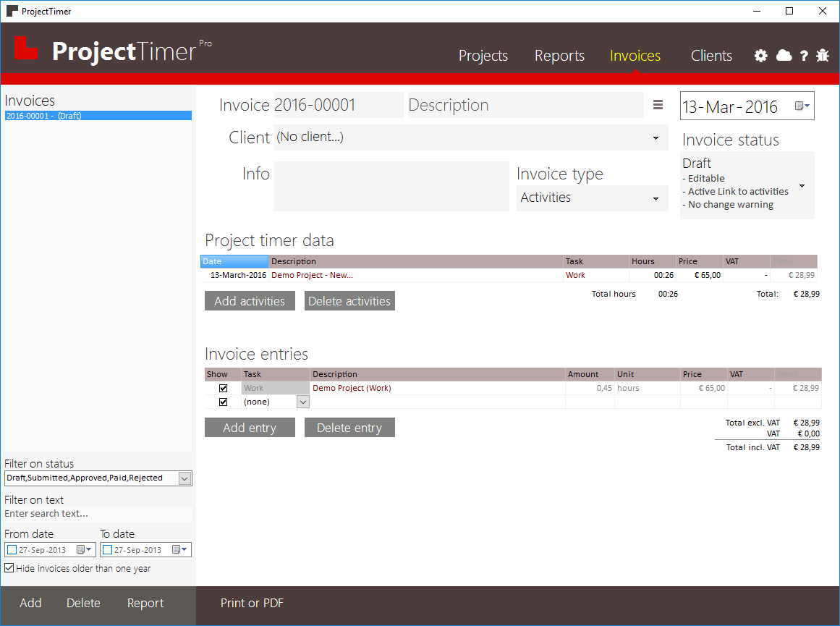Open the Clients section
840x626 pixels.
tap(710, 55)
